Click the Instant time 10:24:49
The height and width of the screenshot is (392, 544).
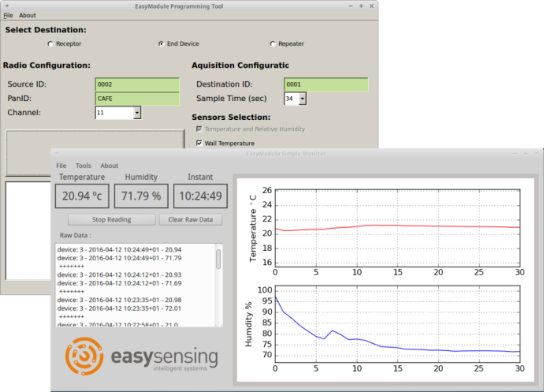200,196
